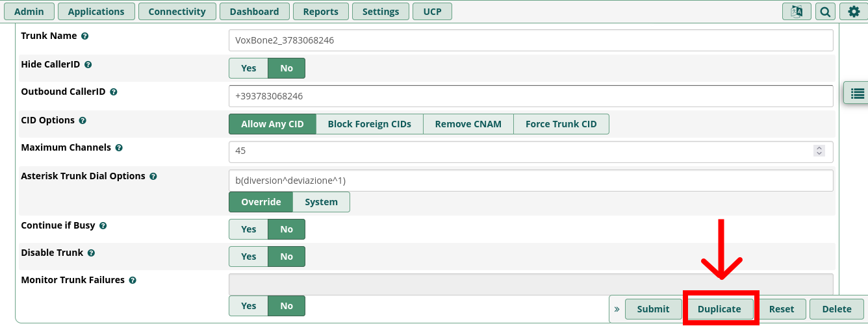The height and width of the screenshot is (326, 868).
Task: Click help icon beside Outbound CallerID
Action: click(114, 92)
